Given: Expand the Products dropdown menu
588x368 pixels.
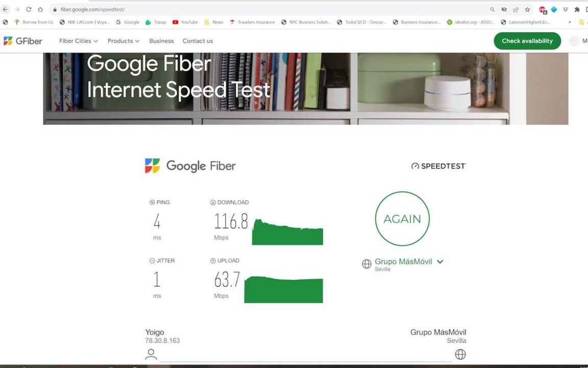Looking at the screenshot, I should click(123, 41).
